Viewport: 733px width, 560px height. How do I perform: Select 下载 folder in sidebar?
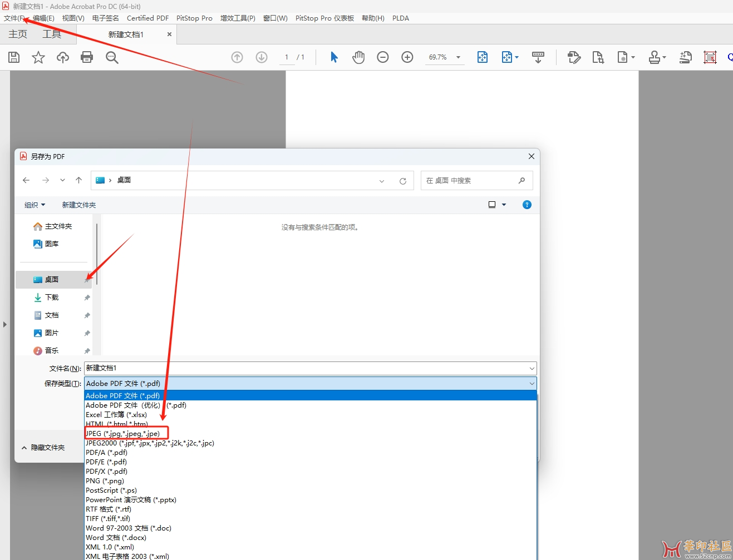pos(52,298)
